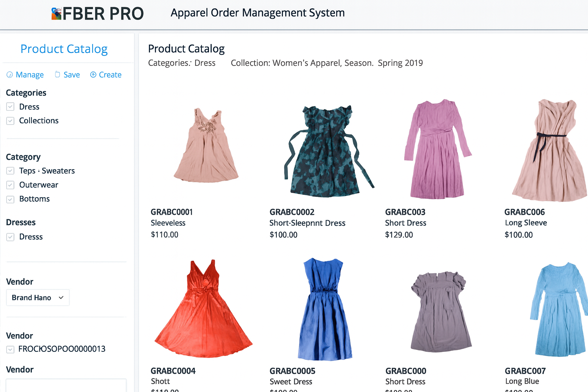Toggle the Collections checkbox
588x392 pixels.
[10, 121]
